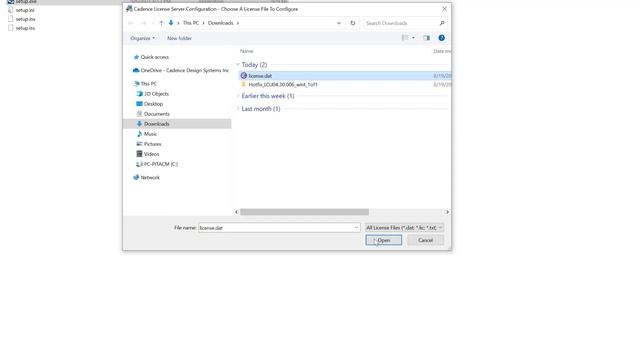Image resolution: width=640 pixels, height=360 pixels.
Task: Collapse the Today (2) group
Action: point(238,64)
